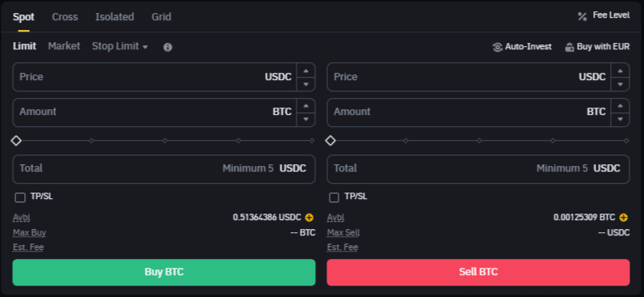Click the order type info icon
This screenshot has height=297, width=644.
[167, 47]
